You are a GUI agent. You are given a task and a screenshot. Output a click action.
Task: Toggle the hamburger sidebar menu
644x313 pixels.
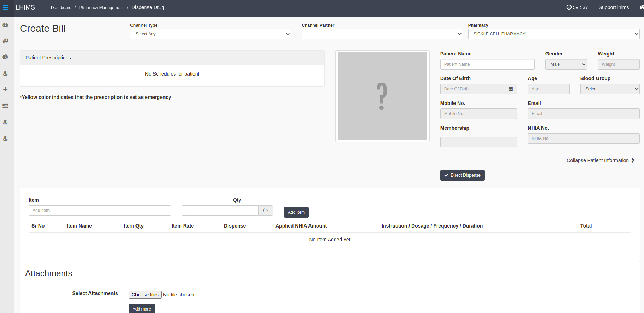coord(6,7)
